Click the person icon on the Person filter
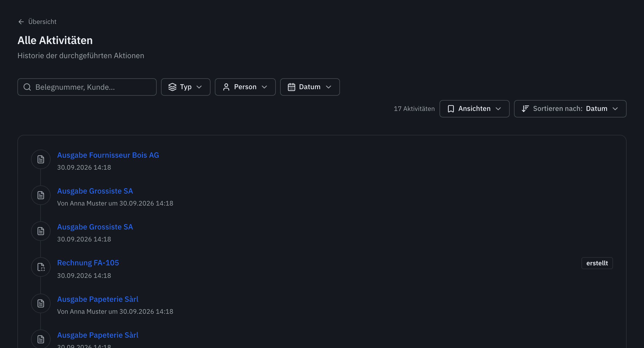The height and width of the screenshot is (348, 644). tap(226, 87)
